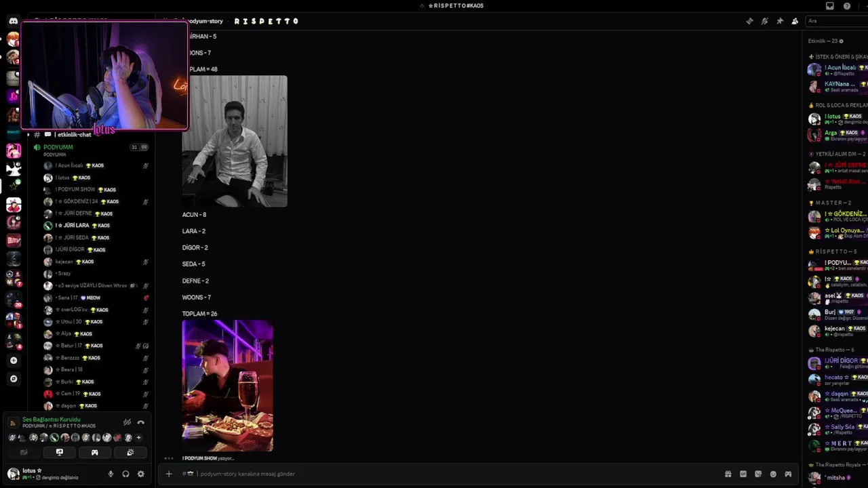
Task: Open the attachment plus button in message bar
Action: [169, 474]
